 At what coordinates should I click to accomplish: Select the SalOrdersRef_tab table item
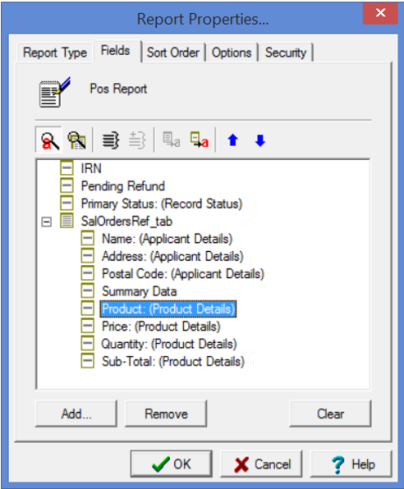click(x=127, y=221)
